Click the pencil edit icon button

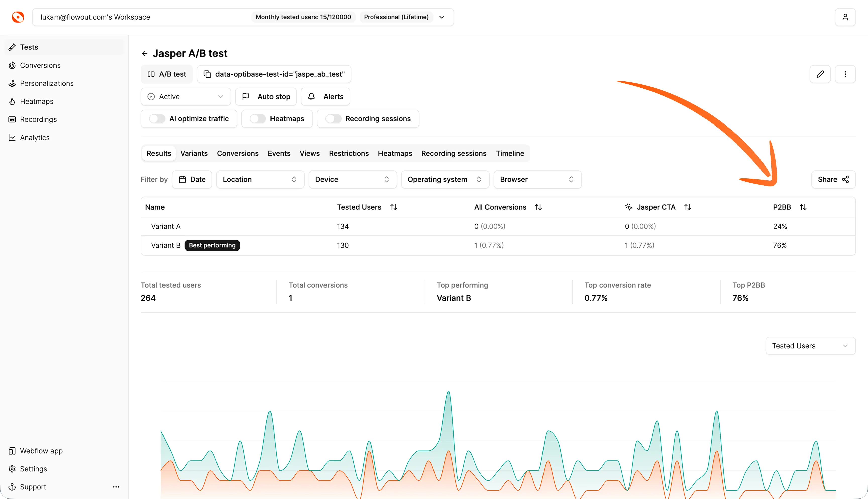(820, 74)
